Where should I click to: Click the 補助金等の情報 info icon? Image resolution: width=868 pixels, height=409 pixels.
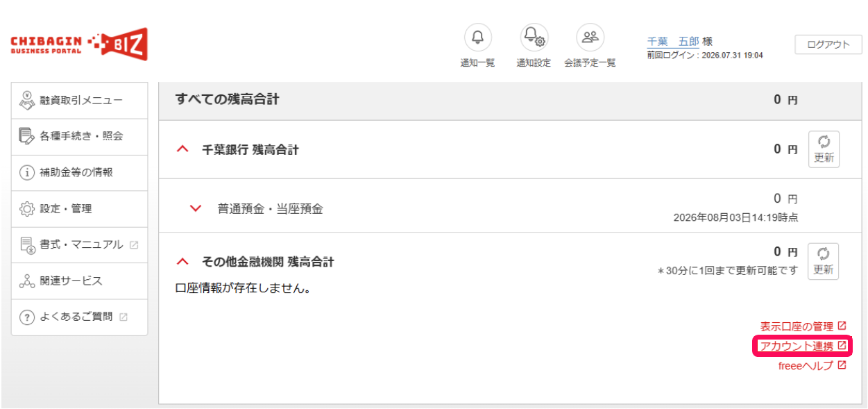pyautogui.click(x=27, y=172)
